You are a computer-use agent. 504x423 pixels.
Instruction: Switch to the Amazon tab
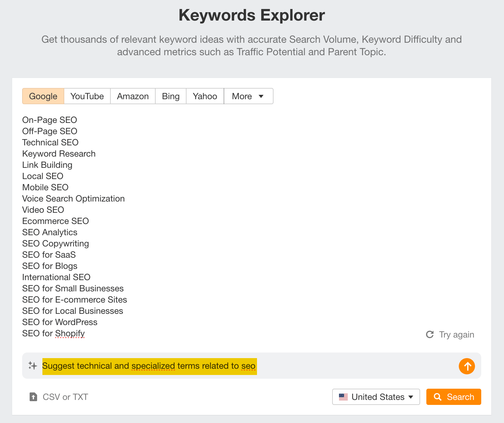coord(133,96)
